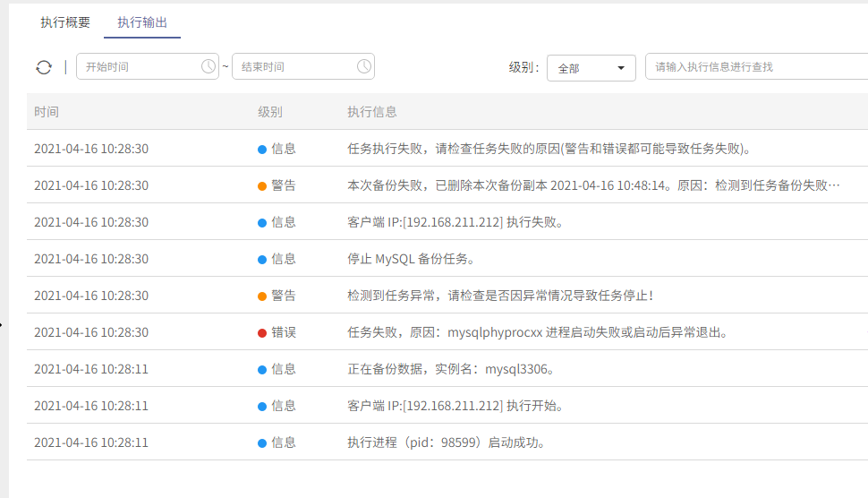The height and width of the screenshot is (498, 868).
Task: Click 信息 label in 执行开始 row
Action: coord(284,406)
